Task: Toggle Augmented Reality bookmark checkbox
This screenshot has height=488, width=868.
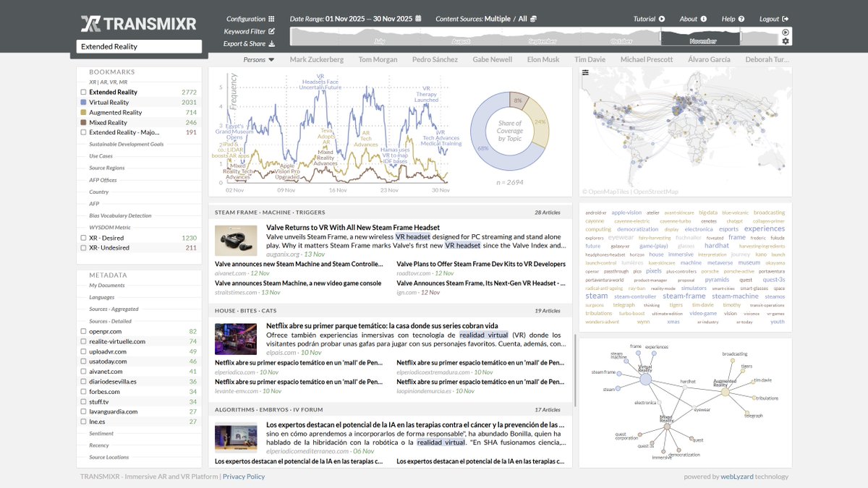Action: click(x=84, y=113)
